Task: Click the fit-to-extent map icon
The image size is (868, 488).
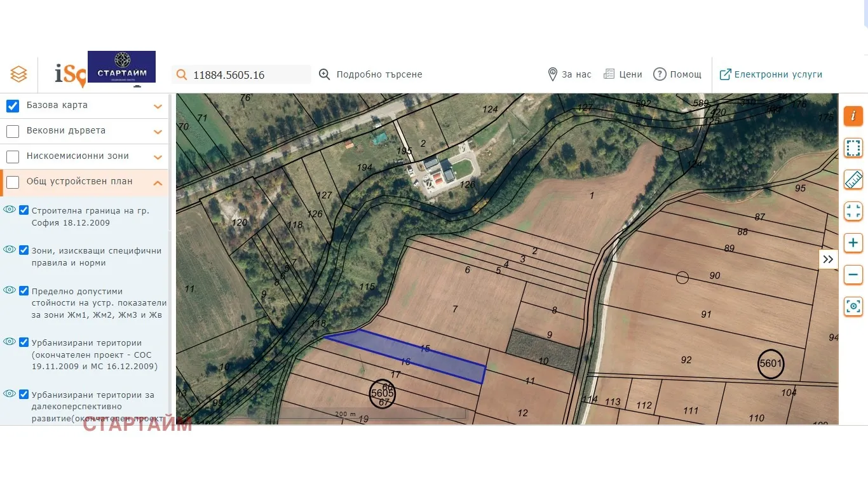Action: tap(853, 211)
